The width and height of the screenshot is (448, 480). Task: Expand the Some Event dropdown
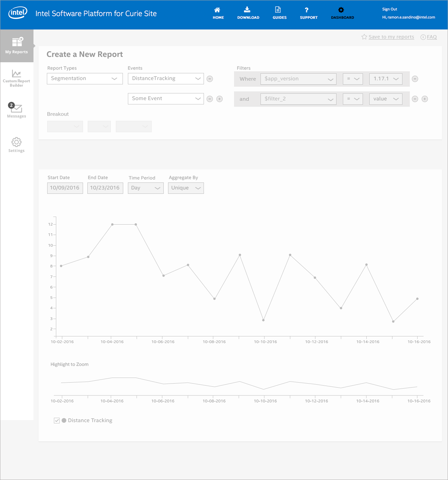[x=166, y=99]
